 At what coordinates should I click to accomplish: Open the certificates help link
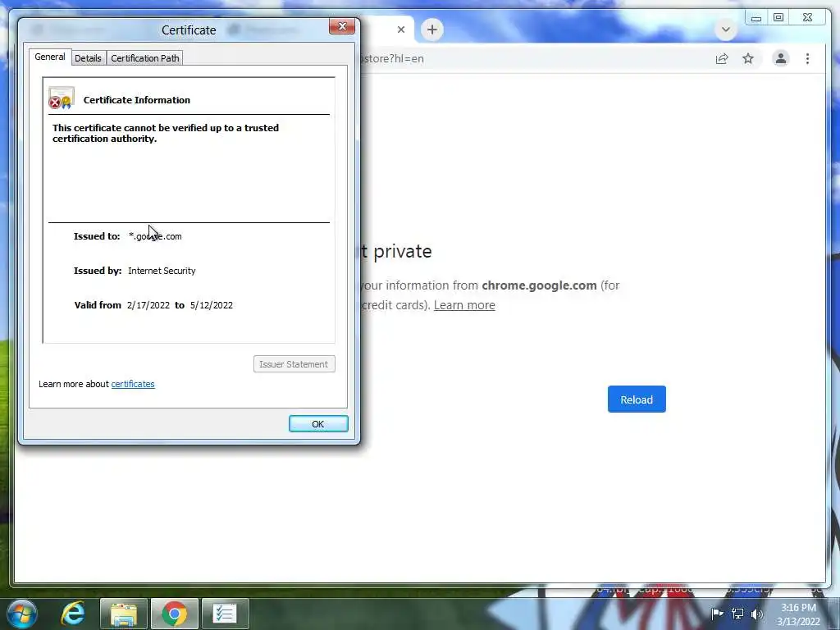point(133,384)
